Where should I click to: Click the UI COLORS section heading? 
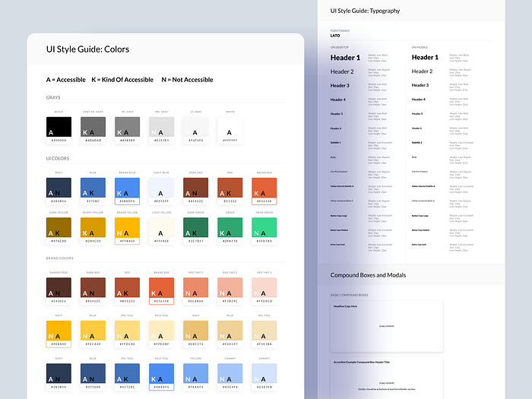(58, 158)
